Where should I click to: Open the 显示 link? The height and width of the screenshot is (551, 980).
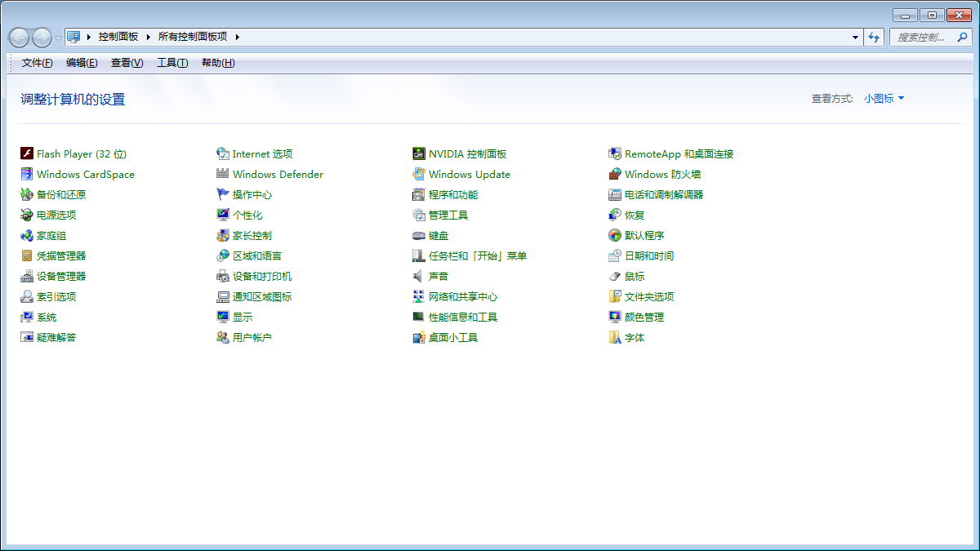[x=243, y=317]
